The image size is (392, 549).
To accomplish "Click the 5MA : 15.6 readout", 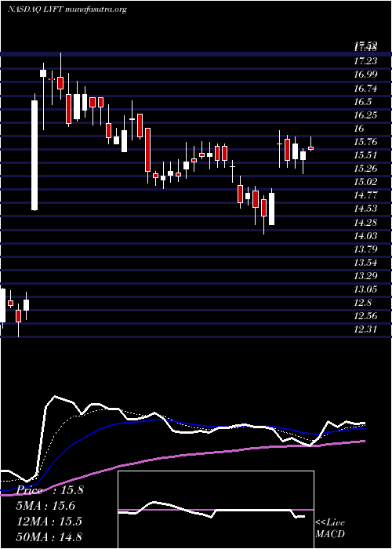I will 46,506.
